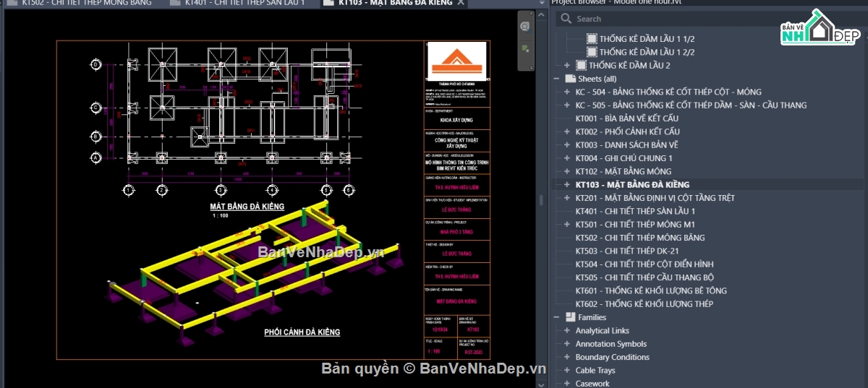Screen dimensions: 868x388
Task: Expand the KT002 - PHỐI CẢNH KẾT CẤU sheet
Action: pos(567,132)
